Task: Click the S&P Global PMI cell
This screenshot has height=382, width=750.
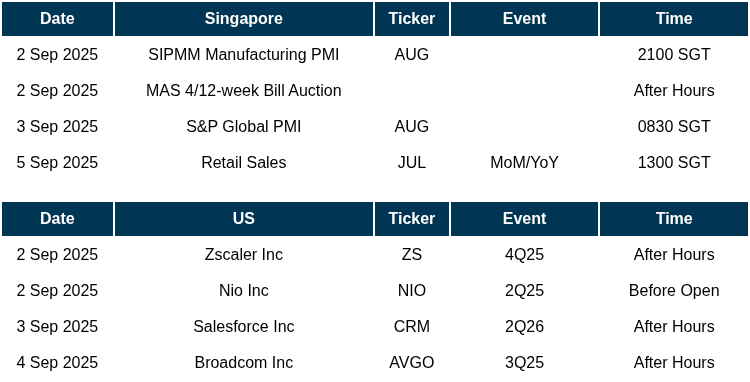Action: (243, 126)
